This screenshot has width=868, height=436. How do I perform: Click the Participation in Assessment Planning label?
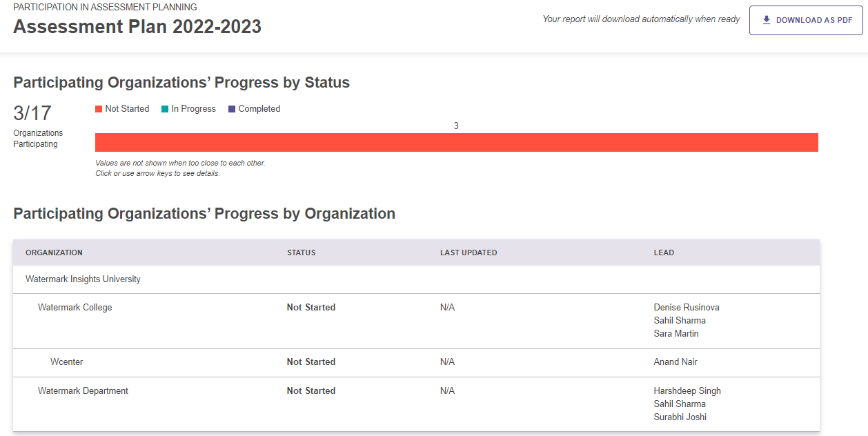[x=105, y=7]
